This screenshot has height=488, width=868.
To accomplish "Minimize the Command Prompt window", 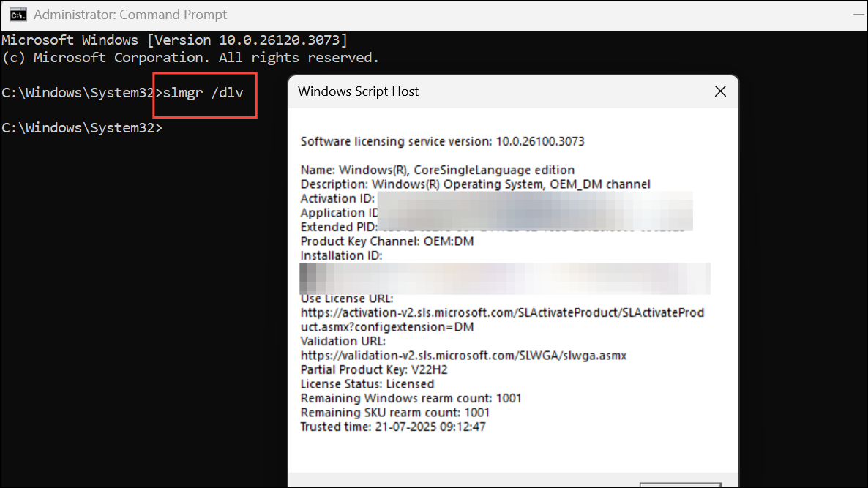I will (x=858, y=15).
